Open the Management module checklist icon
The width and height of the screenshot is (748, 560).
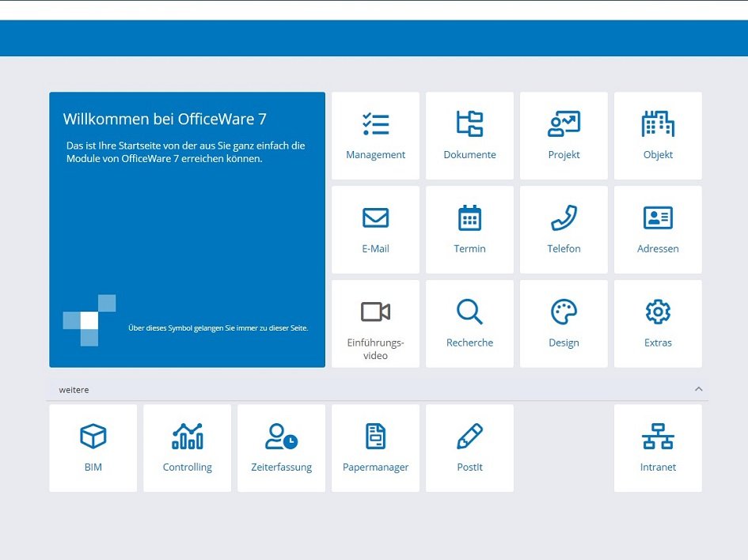tap(375, 124)
